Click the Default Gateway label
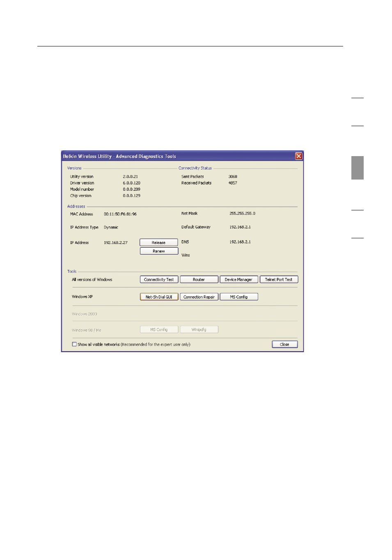This screenshot has height=560, width=392. tap(196, 227)
